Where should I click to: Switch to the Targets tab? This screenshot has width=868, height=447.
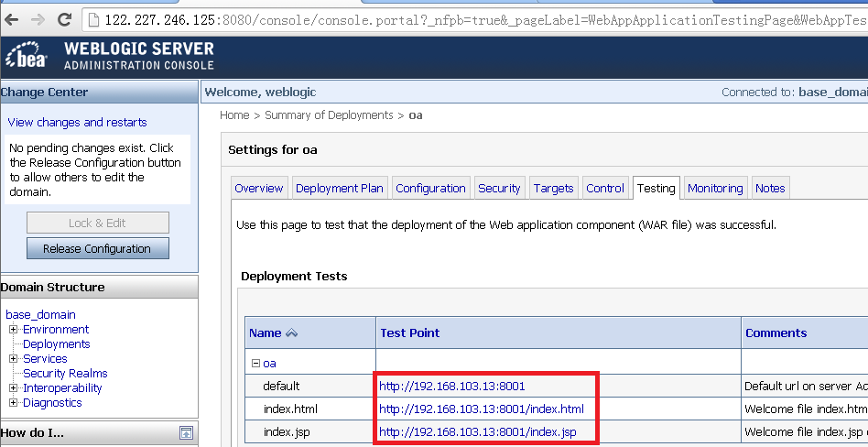[x=554, y=189]
